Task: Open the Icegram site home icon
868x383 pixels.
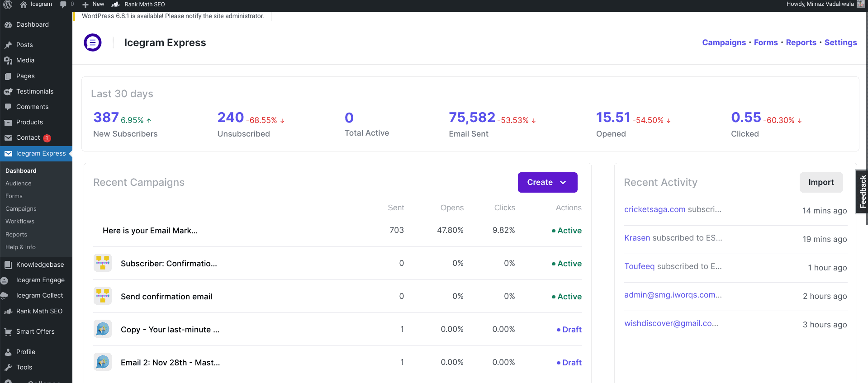Action: tap(24, 5)
